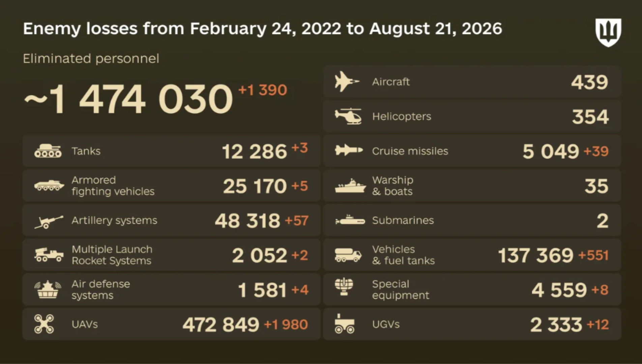Click the UAVs count 472 849
The width and height of the screenshot is (642, 364).
[x=221, y=324]
